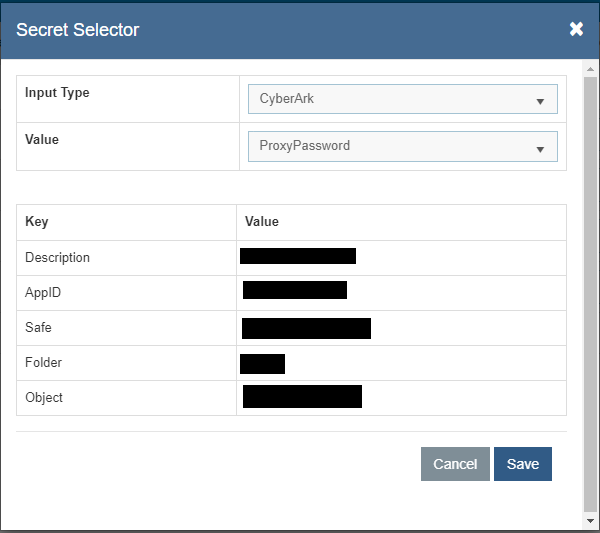Screen dimensions: 600x533
Task: Click the scrollbar up arrow
Action: coord(591,67)
